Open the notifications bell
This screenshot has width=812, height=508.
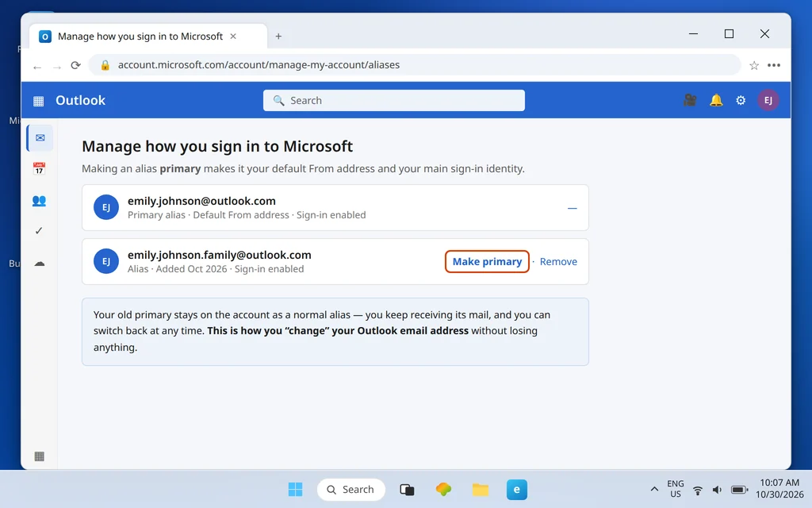716,100
